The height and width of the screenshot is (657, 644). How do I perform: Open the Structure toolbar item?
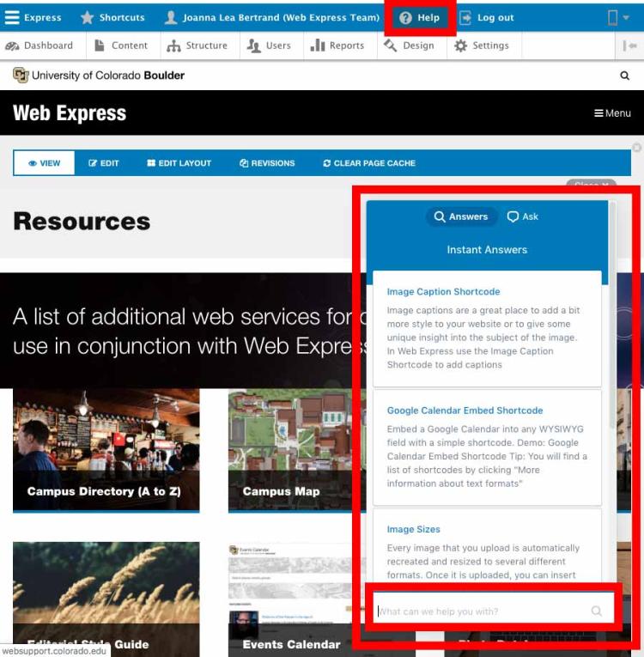(x=197, y=46)
